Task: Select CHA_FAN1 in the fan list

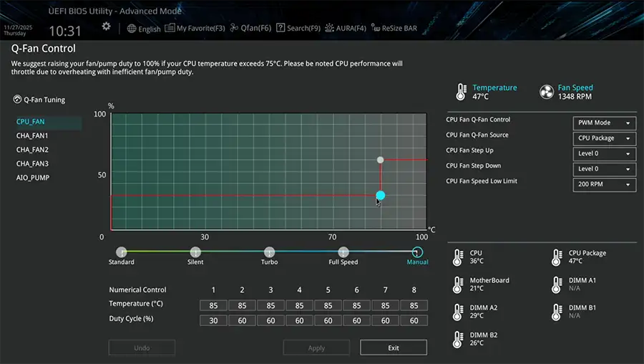Action: 32,135
